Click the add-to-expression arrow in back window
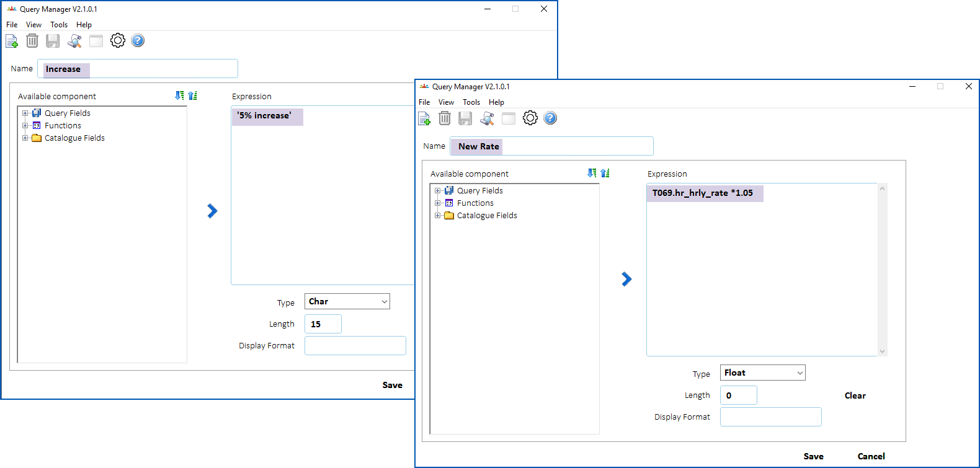 click(x=212, y=211)
